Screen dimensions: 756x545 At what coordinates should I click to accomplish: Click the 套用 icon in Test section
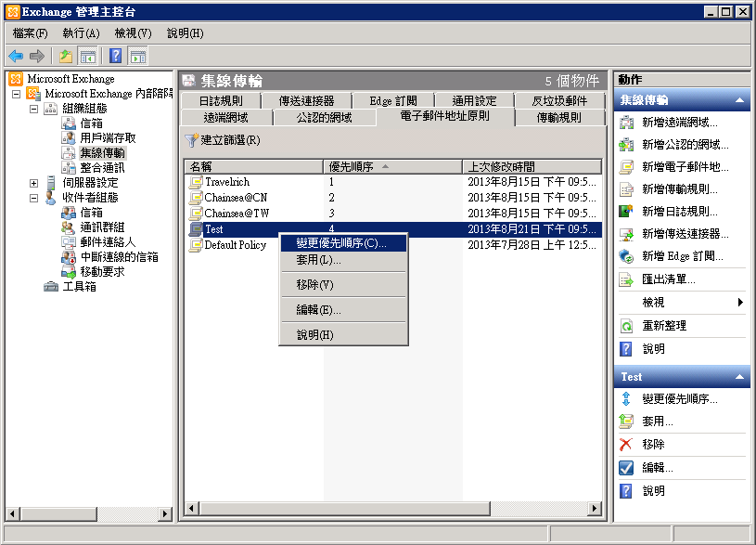point(626,422)
